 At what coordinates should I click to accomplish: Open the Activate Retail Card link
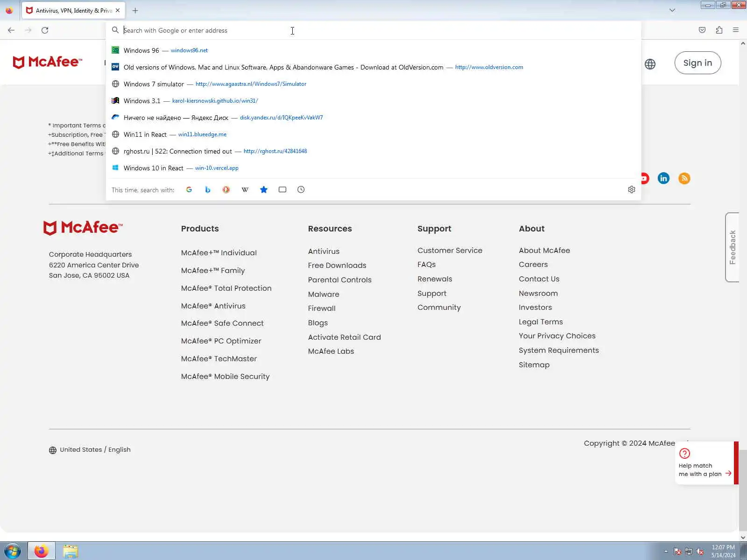[345, 337]
